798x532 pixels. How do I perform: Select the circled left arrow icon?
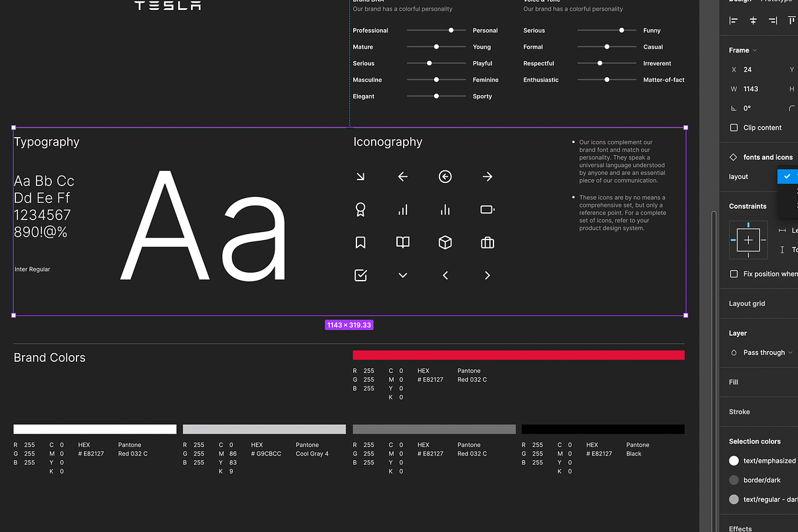coord(446,176)
